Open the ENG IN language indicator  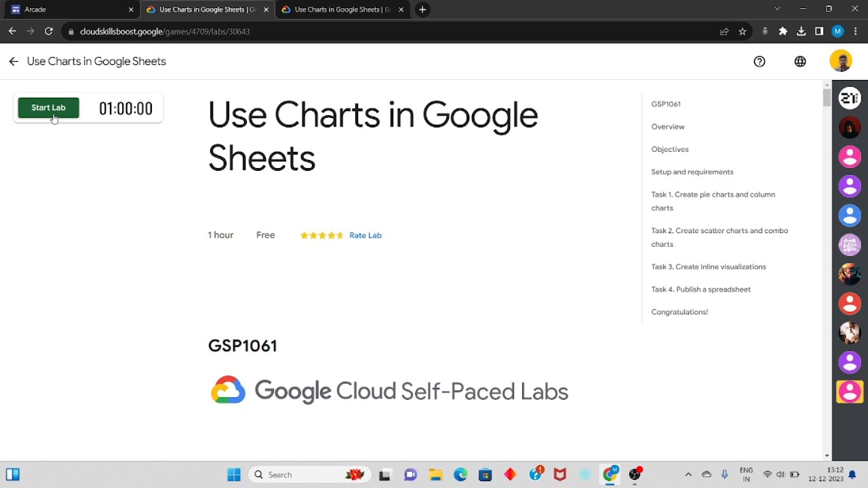(x=746, y=474)
